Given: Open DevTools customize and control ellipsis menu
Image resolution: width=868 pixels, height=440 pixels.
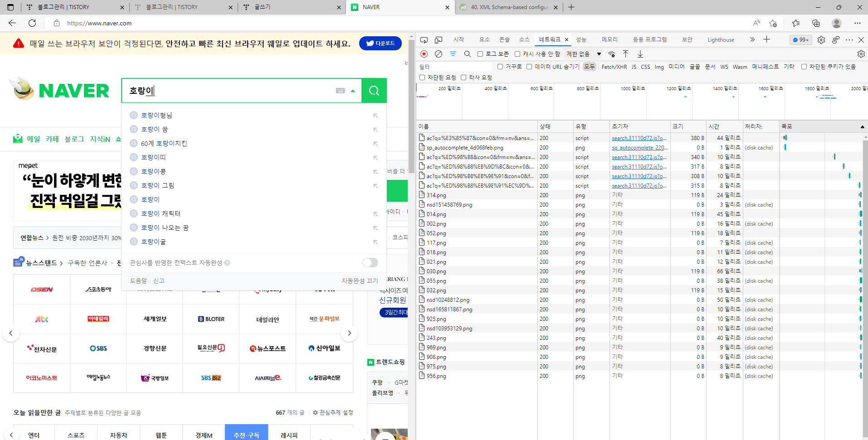Looking at the screenshot, I should [x=849, y=40].
